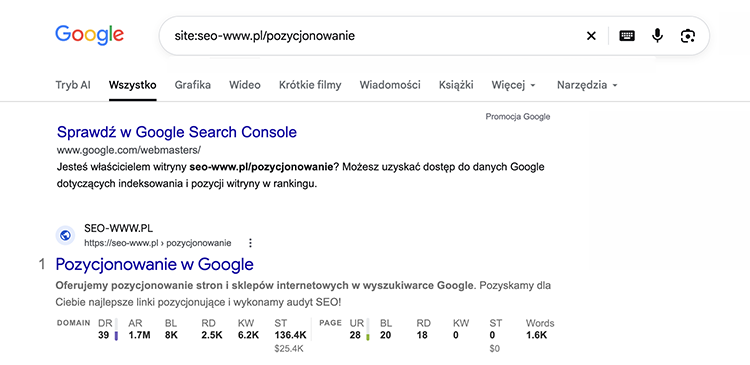Clear the search box with the X icon
750x365 pixels.
click(x=591, y=36)
